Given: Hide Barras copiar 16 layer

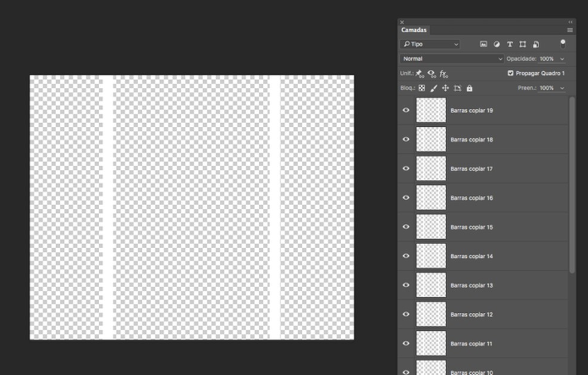Looking at the screenshot, I should [x=406, y=197].
